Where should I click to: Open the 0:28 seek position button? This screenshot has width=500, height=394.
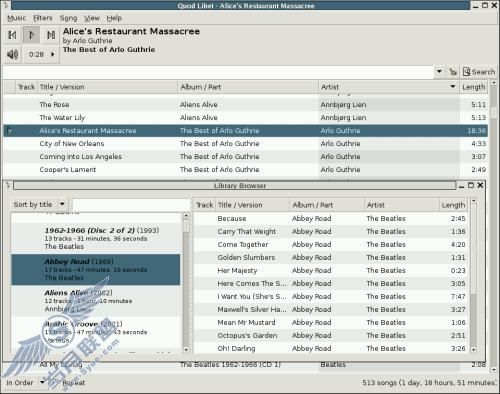pyautogui.click(x=41, y=54)
